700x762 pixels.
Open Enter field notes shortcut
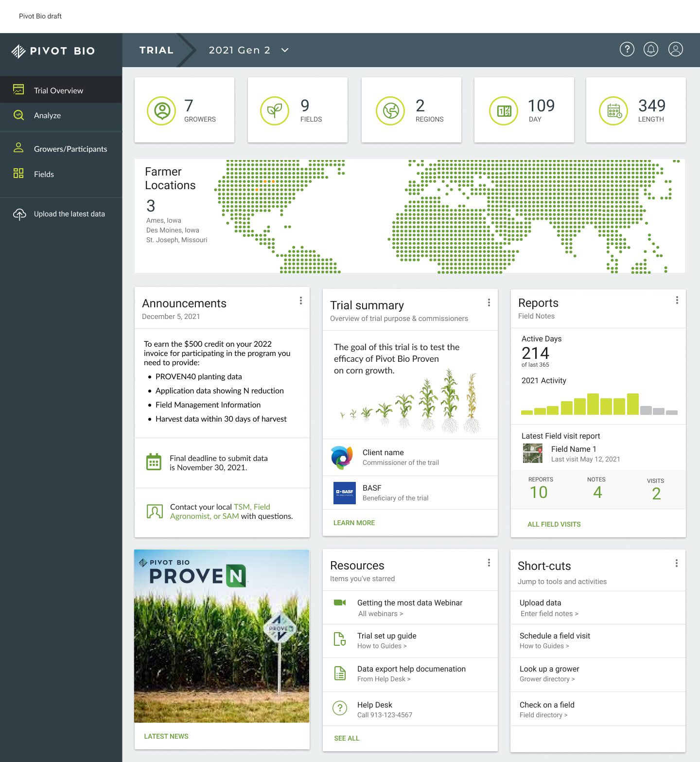coord(549,614)
